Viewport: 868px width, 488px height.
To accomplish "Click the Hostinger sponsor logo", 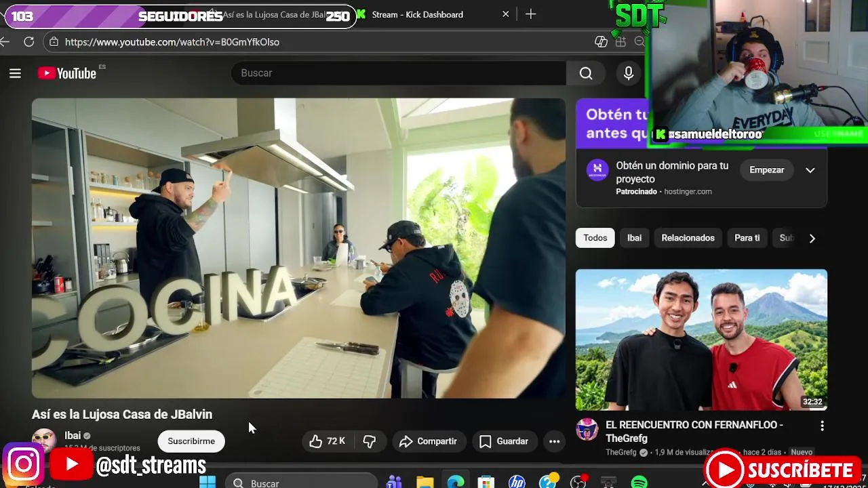I will pyautogui.click(x=597, y=170).
